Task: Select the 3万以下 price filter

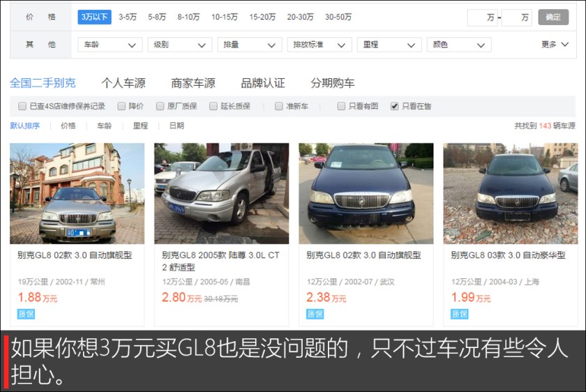Action: point(94,17)
